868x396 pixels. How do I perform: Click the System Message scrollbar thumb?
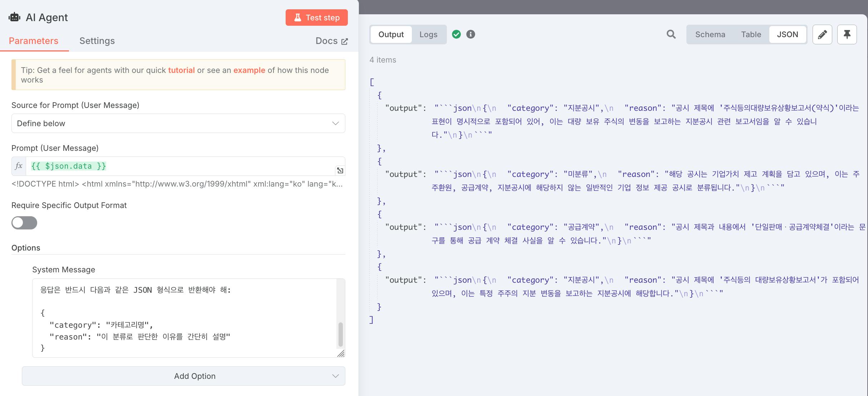click(x=341, y=335)
